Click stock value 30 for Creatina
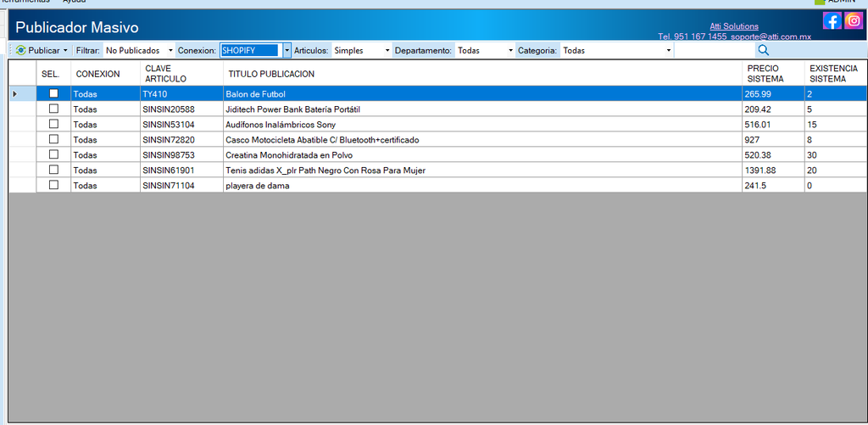 click(x=836, y=155)
